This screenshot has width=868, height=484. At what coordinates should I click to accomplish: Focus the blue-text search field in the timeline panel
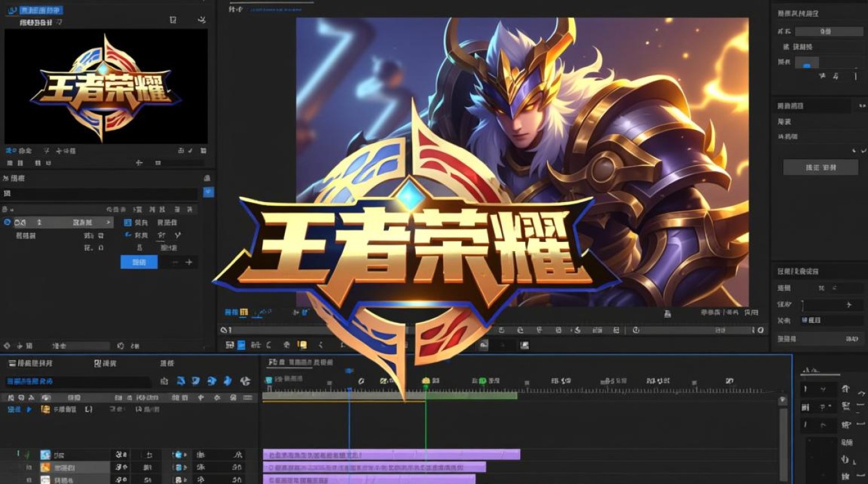tap(77, 381)
